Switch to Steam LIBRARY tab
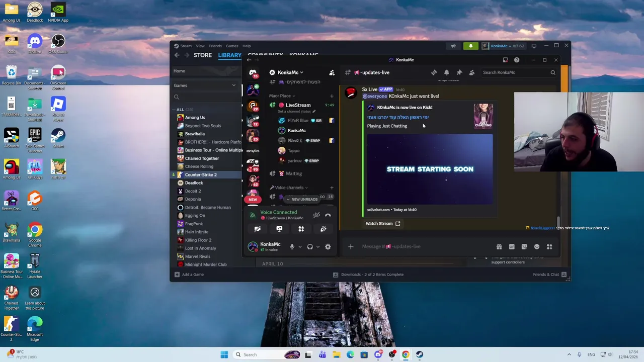This screenshot has width=644, height=362. tap(230, 55)
